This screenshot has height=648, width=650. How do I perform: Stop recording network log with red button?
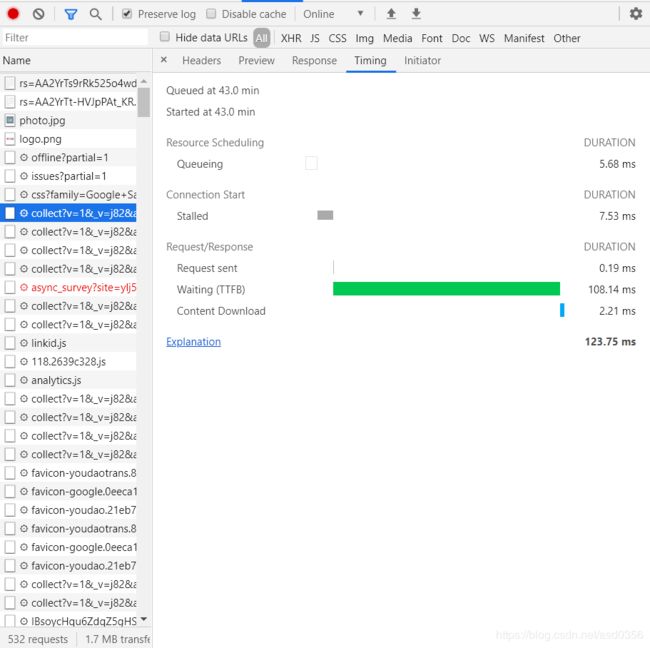[13, 14]
